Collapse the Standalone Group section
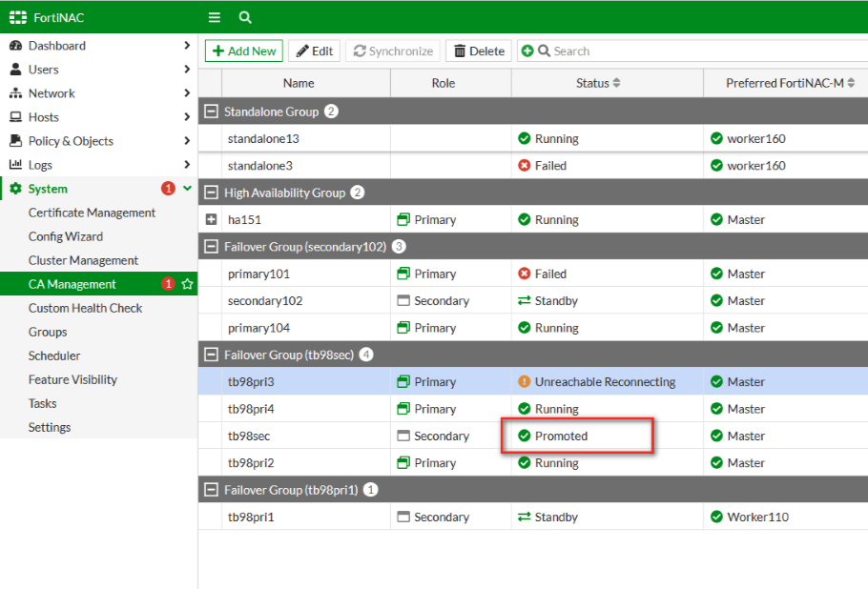 (x=211, y=110)
